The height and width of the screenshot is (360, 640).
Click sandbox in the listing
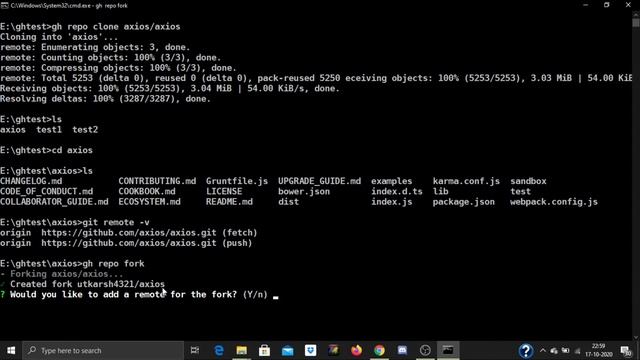[x=528, y=181]
